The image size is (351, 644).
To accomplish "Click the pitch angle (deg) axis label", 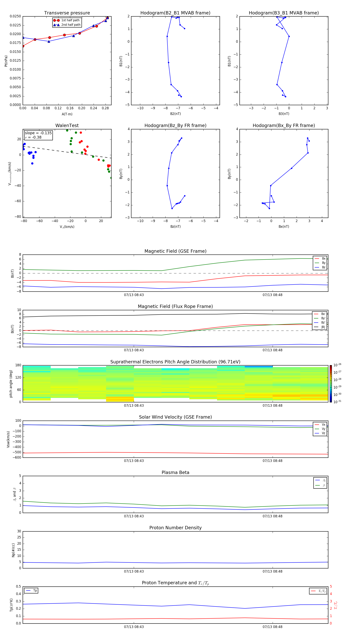I will click(11, 384).
